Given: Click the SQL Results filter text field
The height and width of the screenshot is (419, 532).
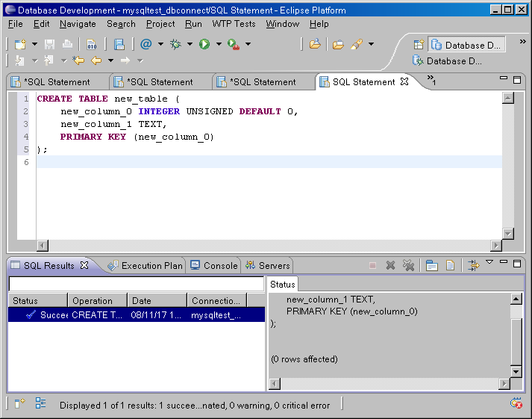Looking at the screenshot, I should point(136,284).
